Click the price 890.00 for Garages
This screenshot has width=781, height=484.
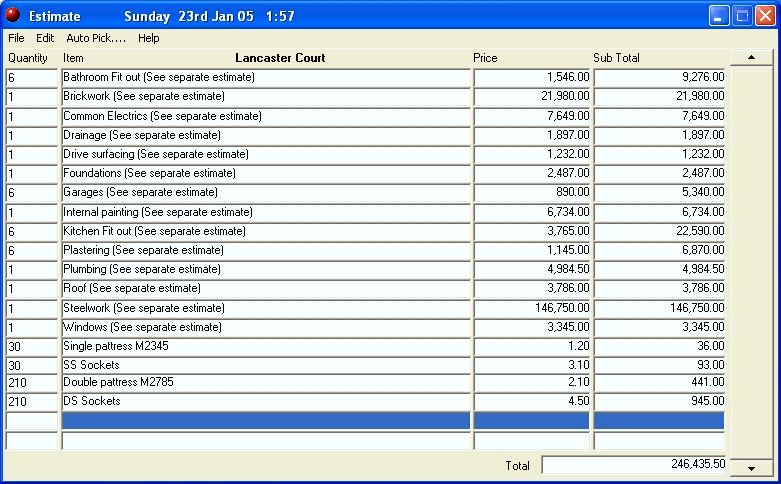tap(531, 192)
